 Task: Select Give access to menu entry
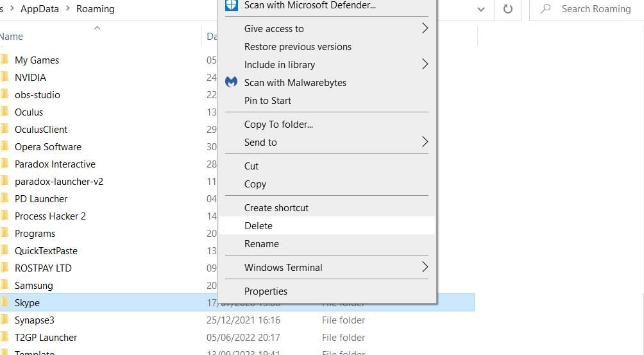tap(327, 29)
